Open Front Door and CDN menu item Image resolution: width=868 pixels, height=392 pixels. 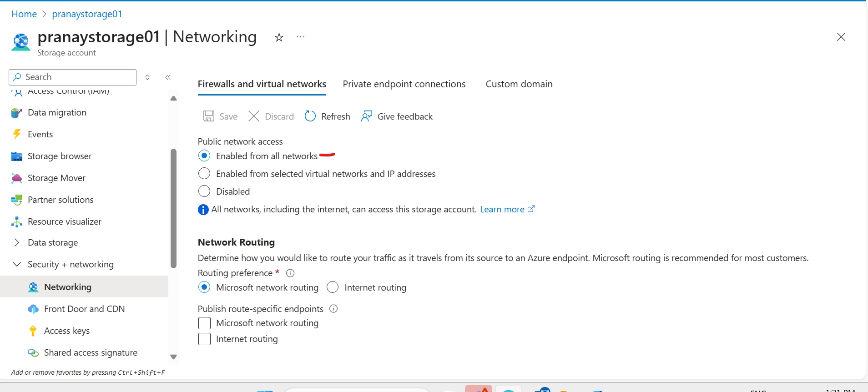coord(84,309)
